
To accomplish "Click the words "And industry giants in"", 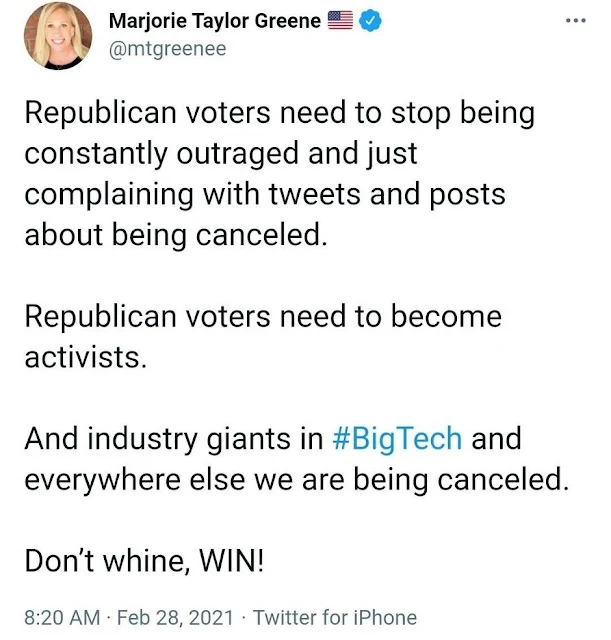I will [x=174, y=440].
